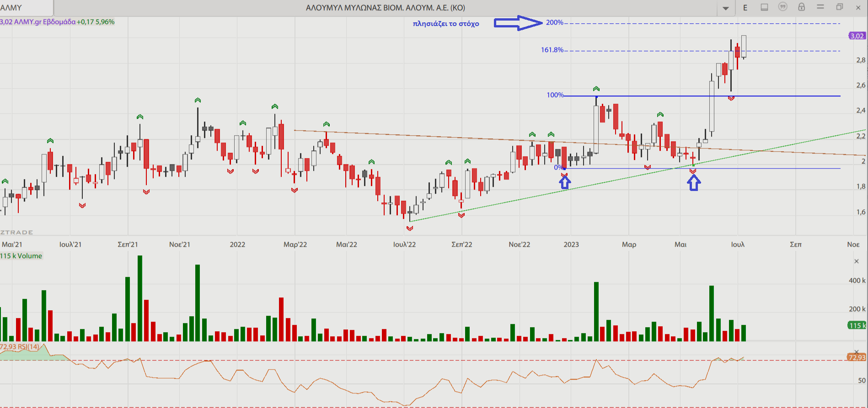Open the chart title dropdown arrow
This screenshot has height=408, width=868.
(x=726, y=8)
